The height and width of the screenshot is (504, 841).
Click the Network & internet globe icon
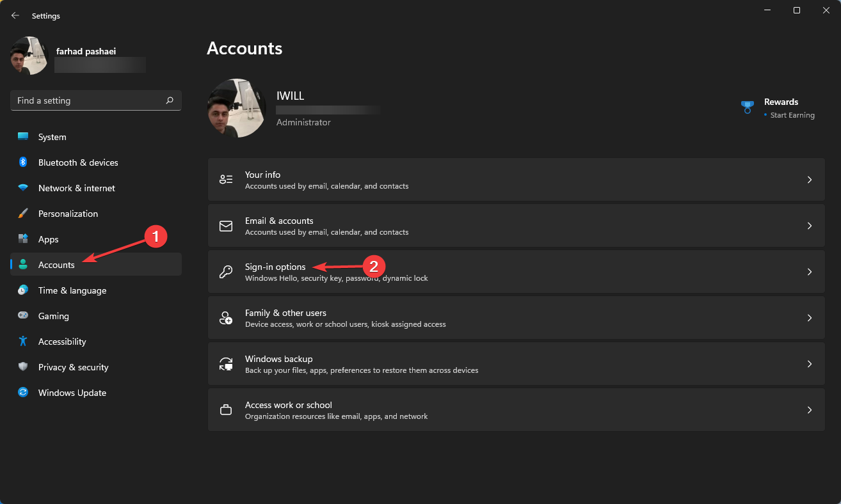(x=22, y=187)
